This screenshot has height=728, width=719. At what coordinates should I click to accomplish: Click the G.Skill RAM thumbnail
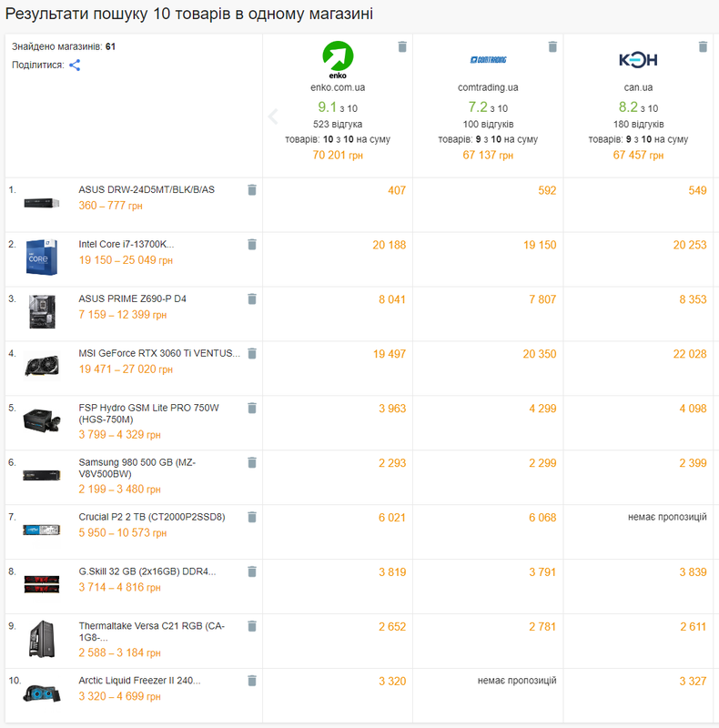[x=42, y=584]
